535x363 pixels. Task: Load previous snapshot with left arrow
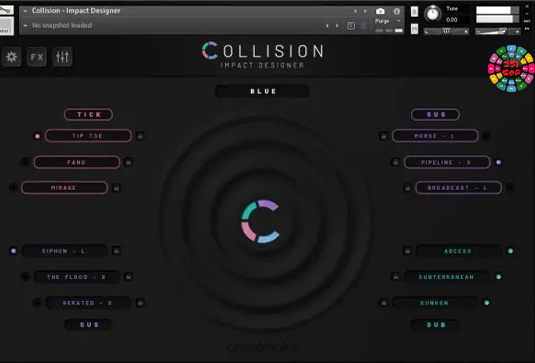tap(327, 26)
